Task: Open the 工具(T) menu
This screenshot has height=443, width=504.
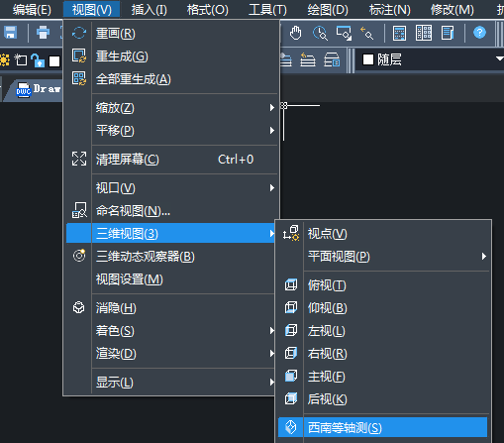Action: [x=267, y=10]
